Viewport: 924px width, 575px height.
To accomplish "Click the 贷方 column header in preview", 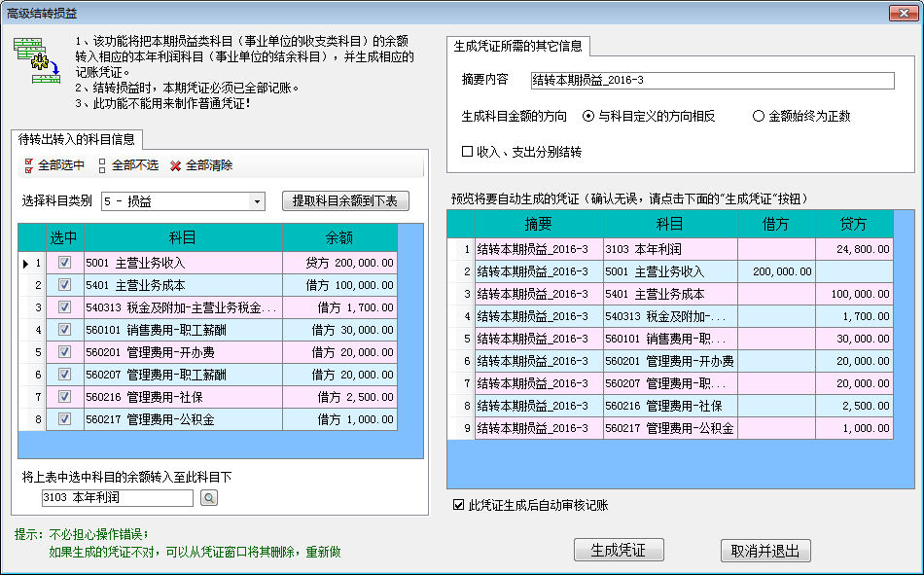I will point(855,224).
